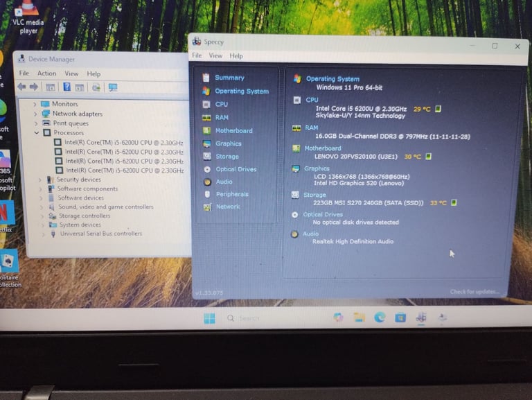Viewport: 532px width, 400px height.
Task: Open File Explorer from the taskbar
Action: coord(360,318)
